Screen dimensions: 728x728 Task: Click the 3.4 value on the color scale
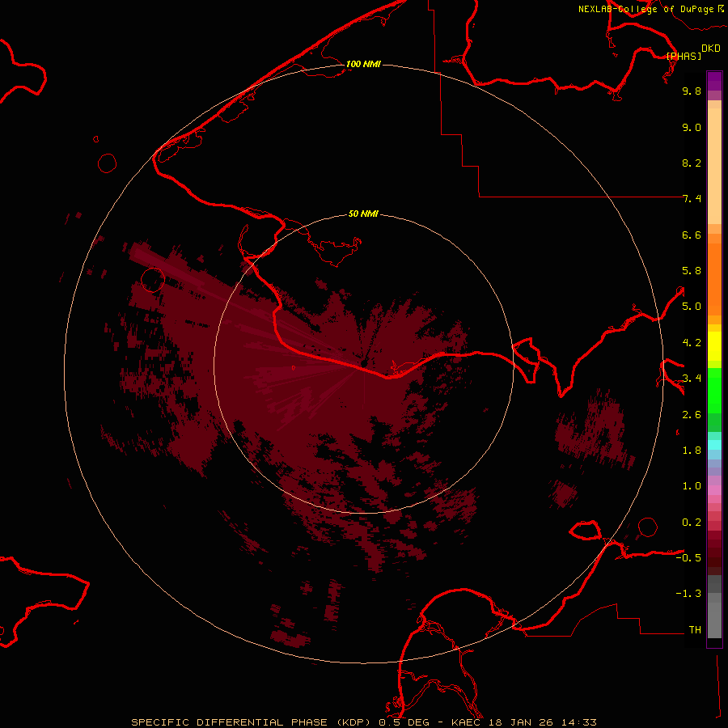tap(692, 379)
